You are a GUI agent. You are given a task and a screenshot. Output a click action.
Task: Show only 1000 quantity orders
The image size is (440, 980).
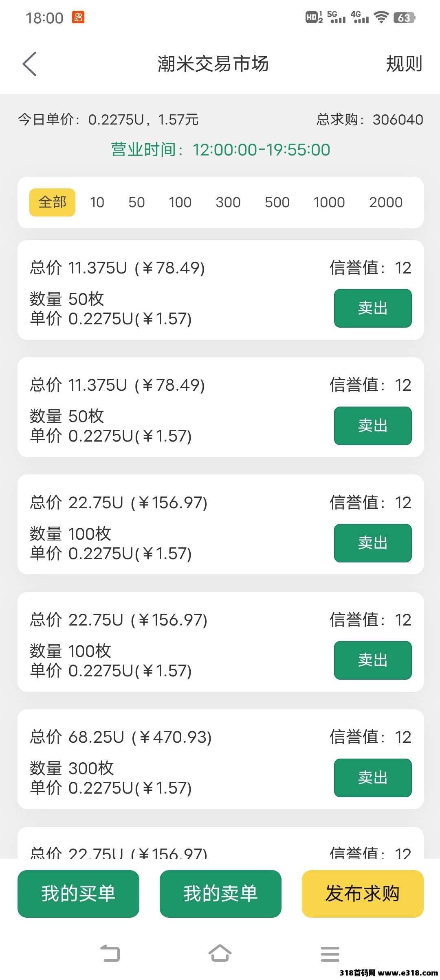coord(329,202)
